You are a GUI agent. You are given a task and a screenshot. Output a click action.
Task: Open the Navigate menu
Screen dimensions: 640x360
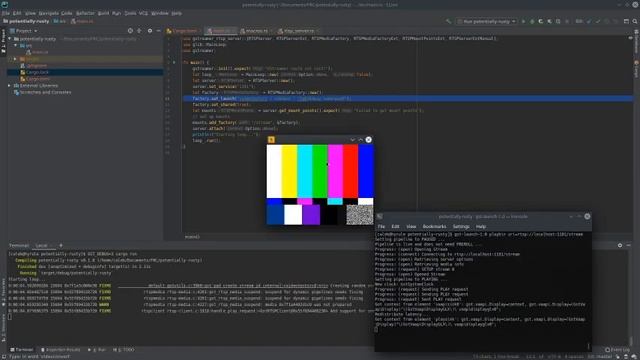pyautogui.click(x=48, y=13)
